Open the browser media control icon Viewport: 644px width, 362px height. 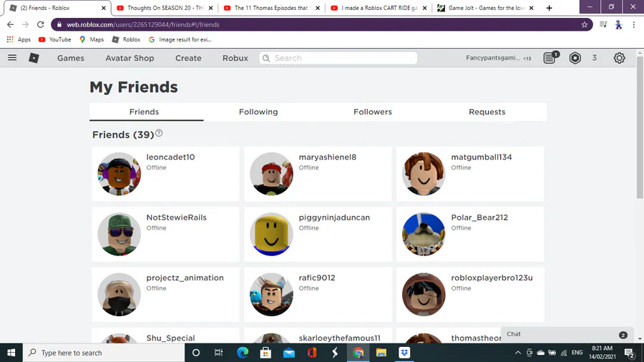click(603, 24)
